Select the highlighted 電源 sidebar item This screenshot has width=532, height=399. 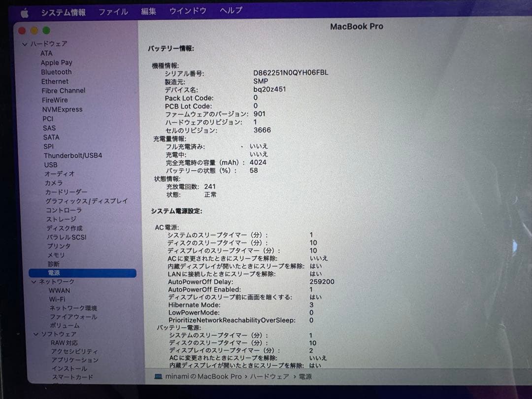point(82,273)
